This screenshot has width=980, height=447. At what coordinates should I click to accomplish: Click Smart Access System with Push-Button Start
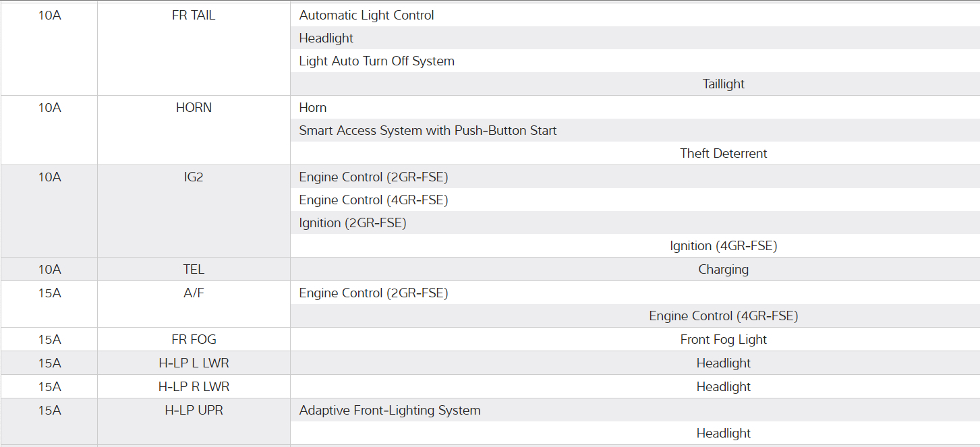[428, 130]
